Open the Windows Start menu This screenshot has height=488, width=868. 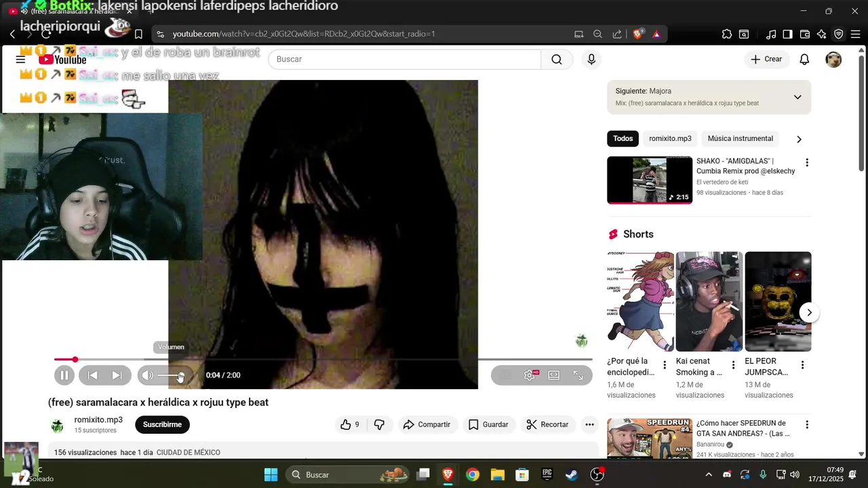[x=271, y=474]
